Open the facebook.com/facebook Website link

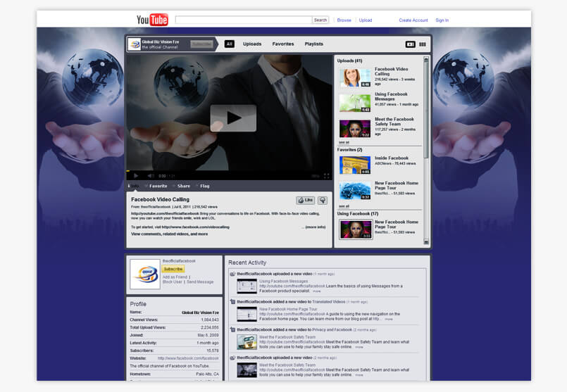coord(188,358)
